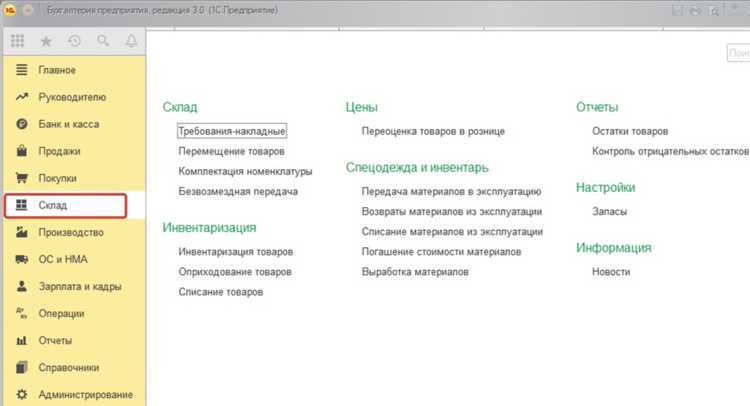
Task: Open Комплектация номенклатуры
Action: click(x=245, y=171)
